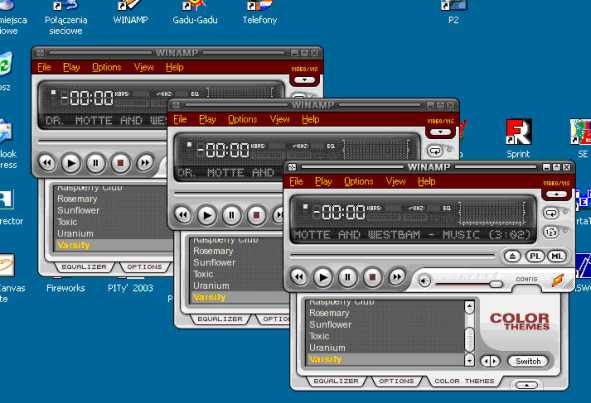The height and width of the screenshot is (403, 591).
Task: Toggle the ML media library button in front Winamp
Action: point(556,256)
